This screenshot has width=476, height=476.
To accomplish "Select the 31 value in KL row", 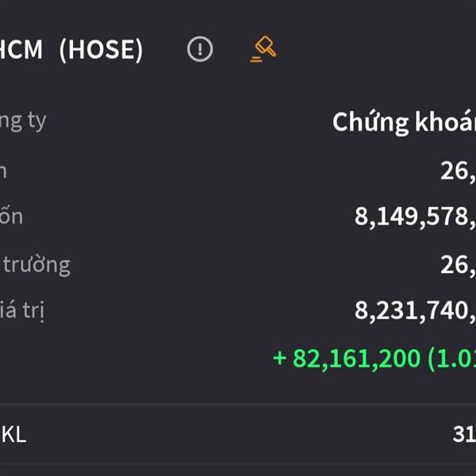I will point(463,434).
